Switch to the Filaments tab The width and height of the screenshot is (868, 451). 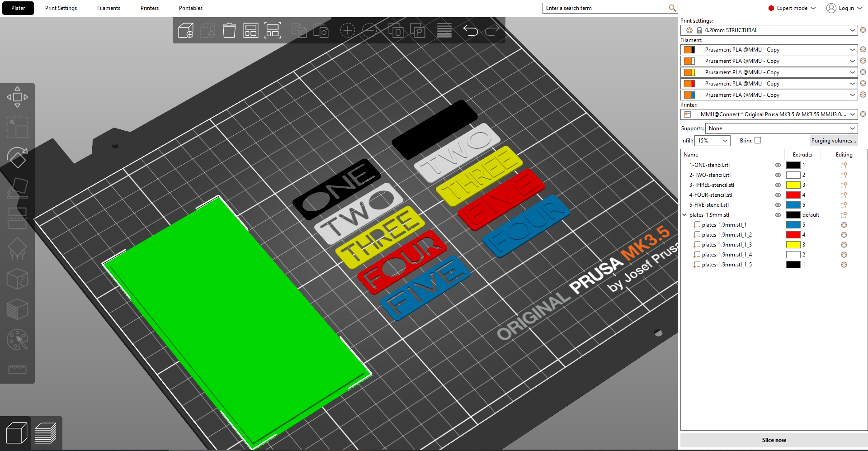[108, 8]
